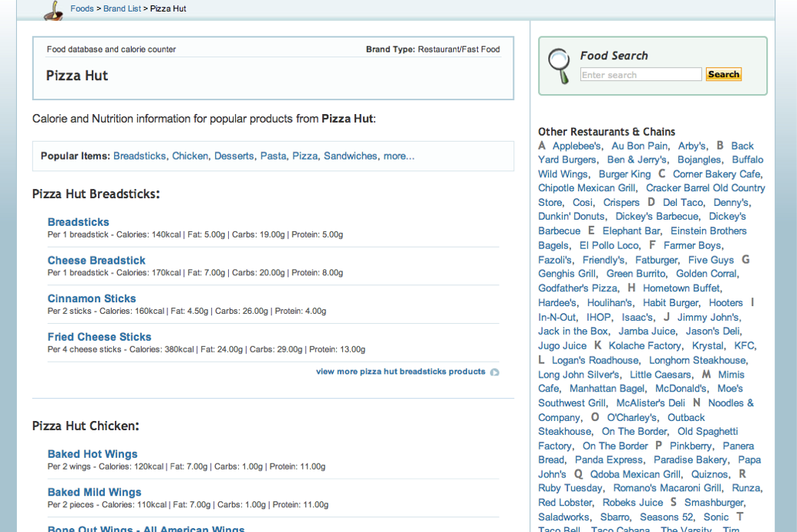Open Applebee's restaurant link

click(x=577, y=146)
